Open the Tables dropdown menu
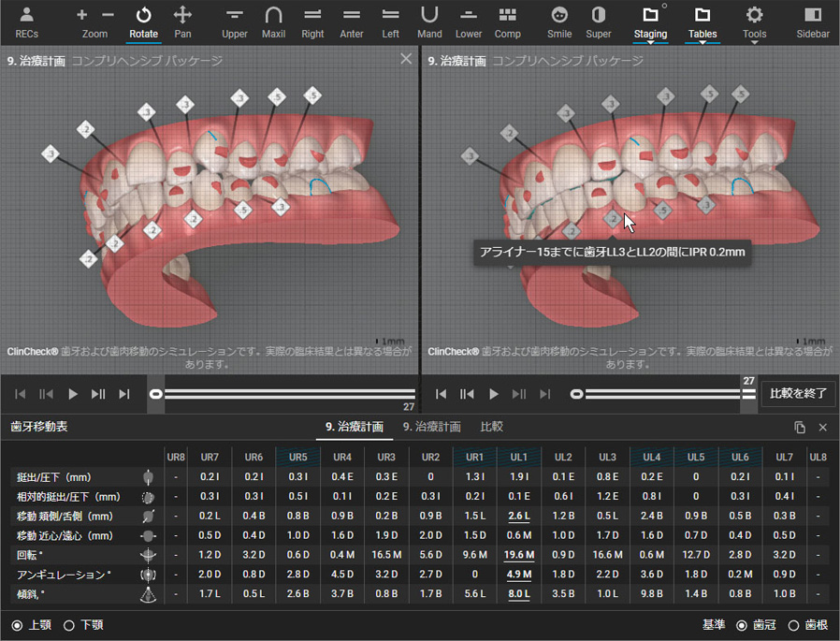Image resolution: width=840 pixels, height=641 pixels. [x=702, y=22]
